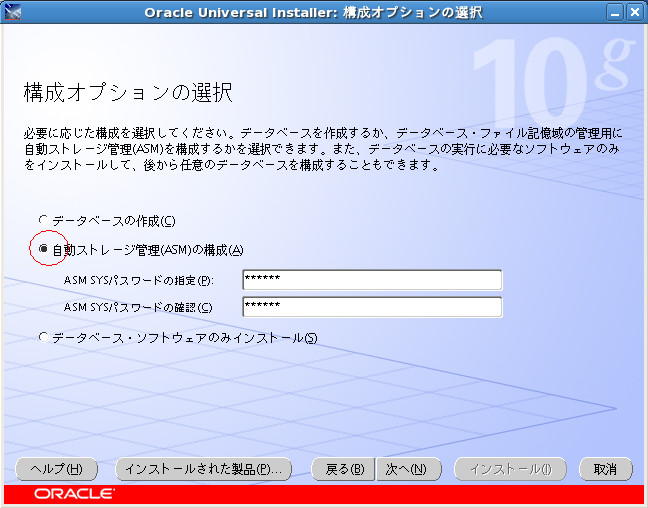Click the ORACLE logo in red footer
648x508 pixels.
point(74,494)
